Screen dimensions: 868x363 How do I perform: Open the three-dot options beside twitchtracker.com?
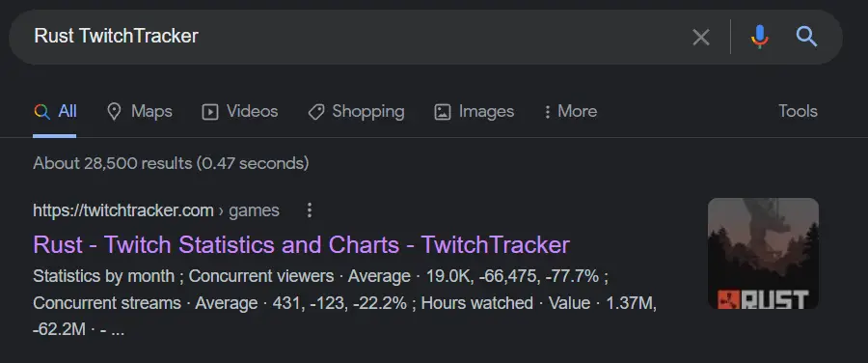click(x=310, y=210)
